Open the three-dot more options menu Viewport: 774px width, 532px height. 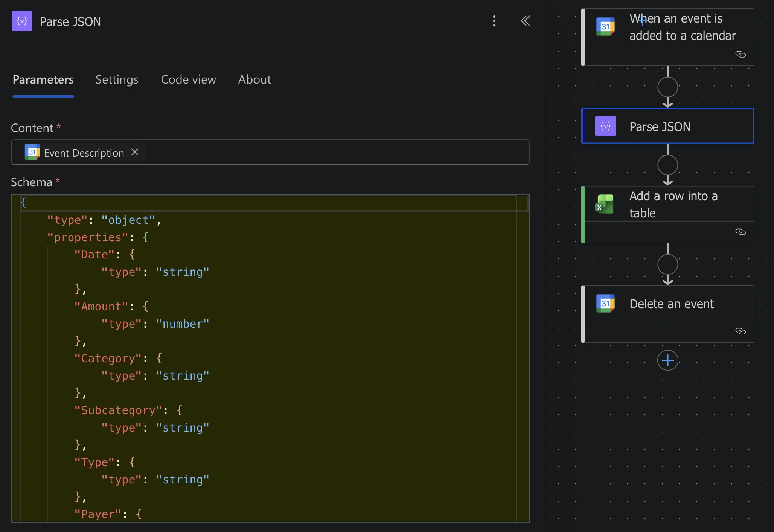494,21
